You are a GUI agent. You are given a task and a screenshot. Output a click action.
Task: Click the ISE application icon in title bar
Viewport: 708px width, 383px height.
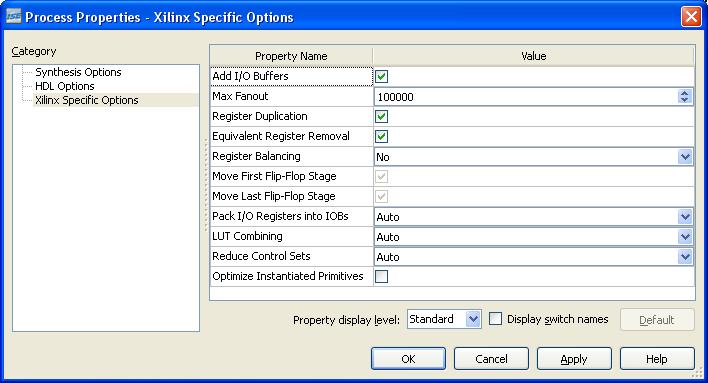[x=13, y=17]
